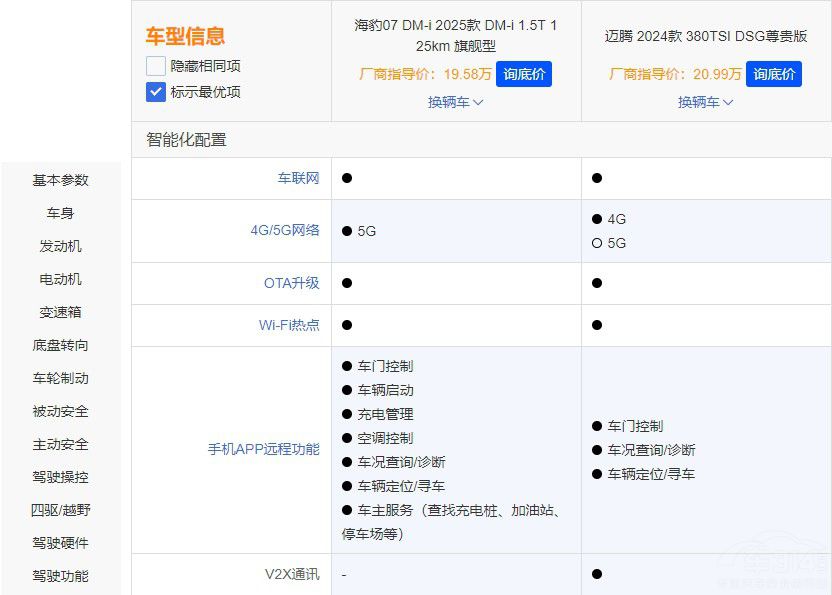Open 海豹07 DM-i 2025款 model title
The height and width of the screenshot is (595, 832).
[456, 35]
